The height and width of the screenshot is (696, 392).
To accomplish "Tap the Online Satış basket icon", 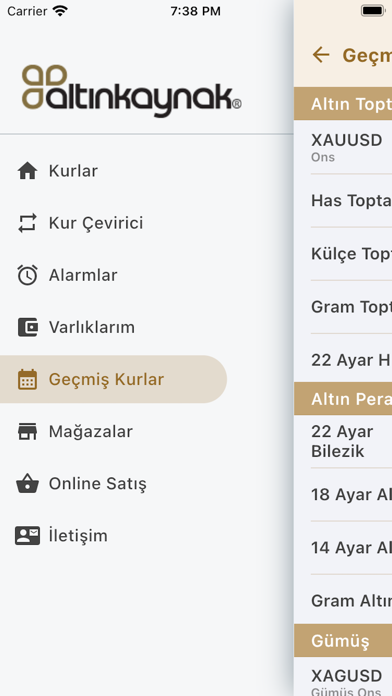I will pyautogui.click(x=28, y=483).
